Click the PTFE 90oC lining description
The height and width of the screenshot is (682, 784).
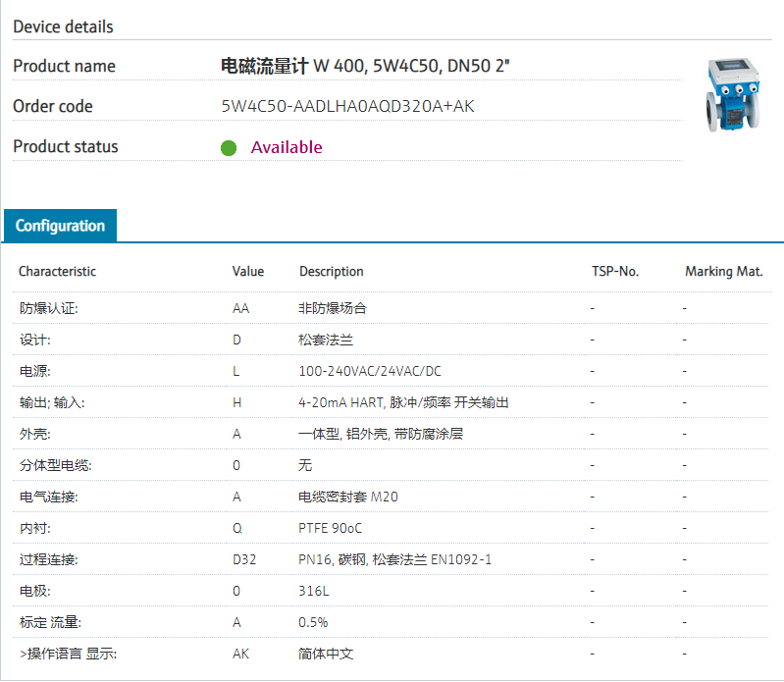point(330,528)
